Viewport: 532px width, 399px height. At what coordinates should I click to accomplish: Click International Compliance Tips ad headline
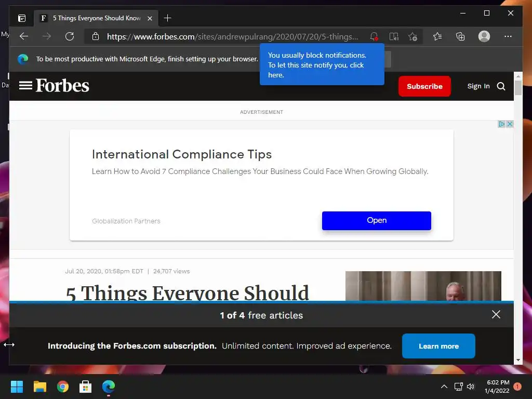[182, 154]
